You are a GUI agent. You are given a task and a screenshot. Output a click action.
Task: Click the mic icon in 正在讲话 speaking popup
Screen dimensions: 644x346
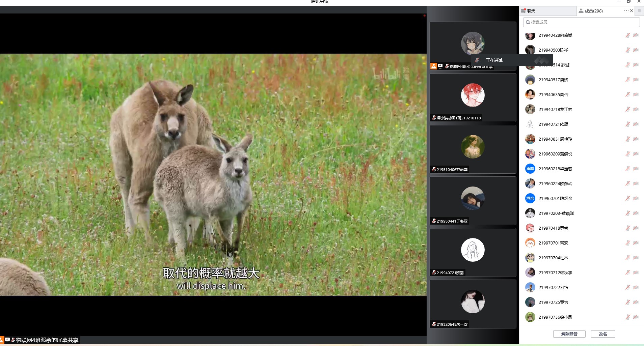tap(477, 60)
